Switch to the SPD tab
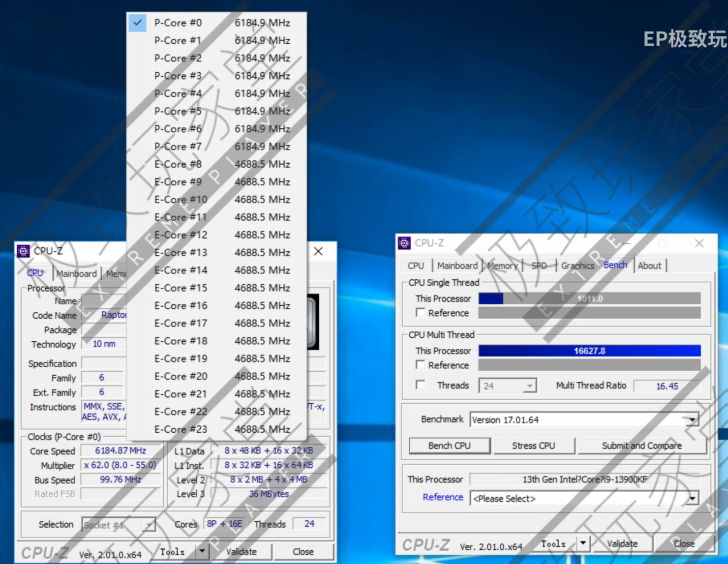 click(539, 266)
